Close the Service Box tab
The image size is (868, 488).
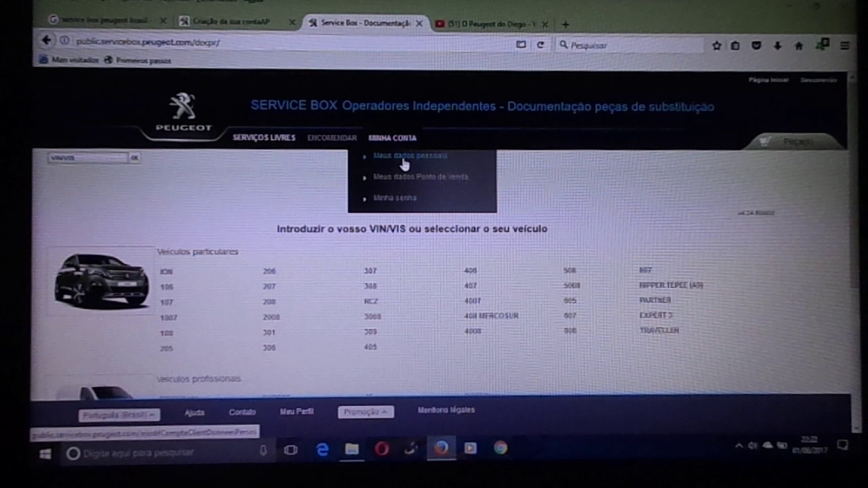coord(419,23)
